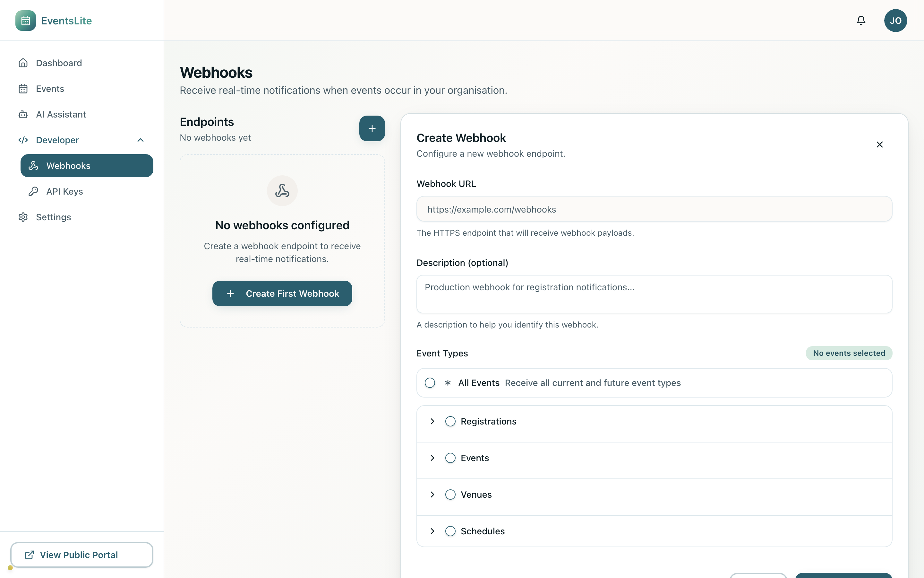The image size is (924, 578).
Task: Open the JO user avatar menu
Action: [895, 21]
